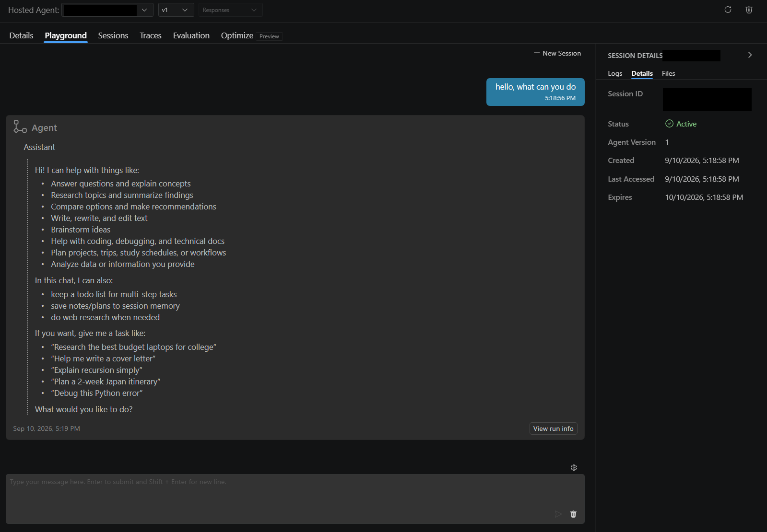The image size is (767, 532).
Task: Click the 'Brainstorm ideas' bullet
Action: pos(81,230)
